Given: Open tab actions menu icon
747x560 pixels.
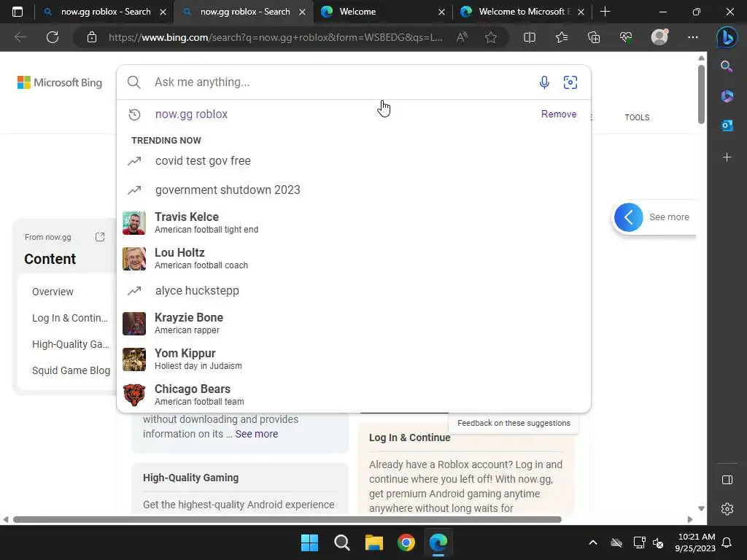Looking at the screenshot, I should tap(18, 12).
